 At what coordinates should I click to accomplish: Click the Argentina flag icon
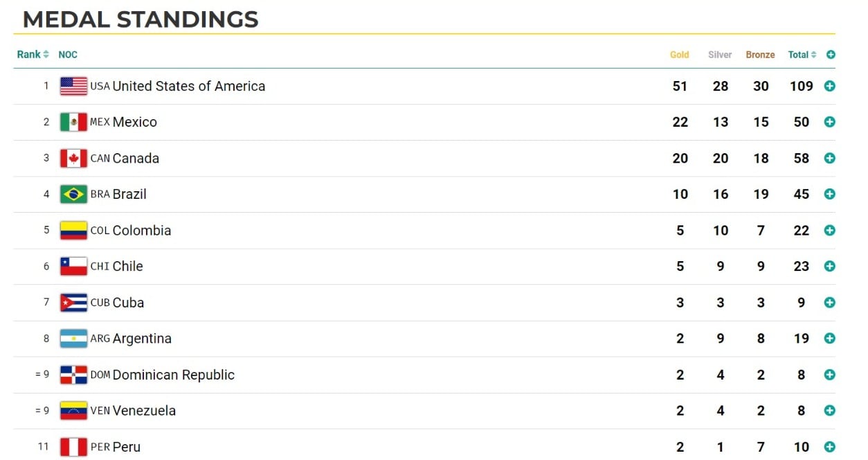point(73,339)
